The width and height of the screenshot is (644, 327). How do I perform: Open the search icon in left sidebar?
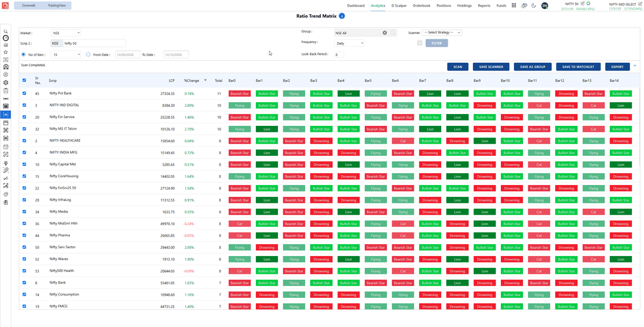(x=6, y=31)
